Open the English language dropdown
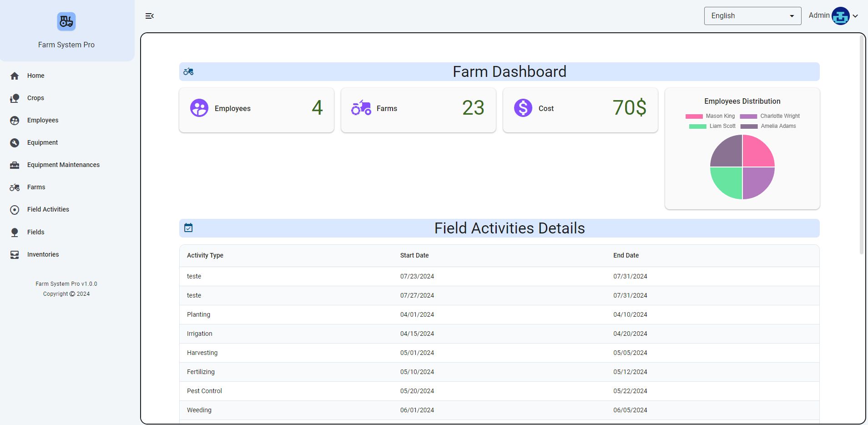Image resolution: width=868 pixels, height=425 pixels. 752,16
